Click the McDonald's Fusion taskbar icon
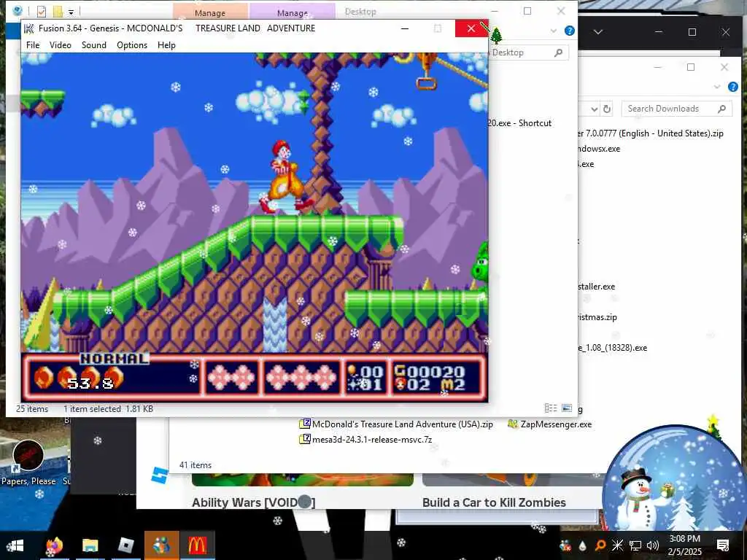Viewport: 747px width, 560px height. [198, 545]
